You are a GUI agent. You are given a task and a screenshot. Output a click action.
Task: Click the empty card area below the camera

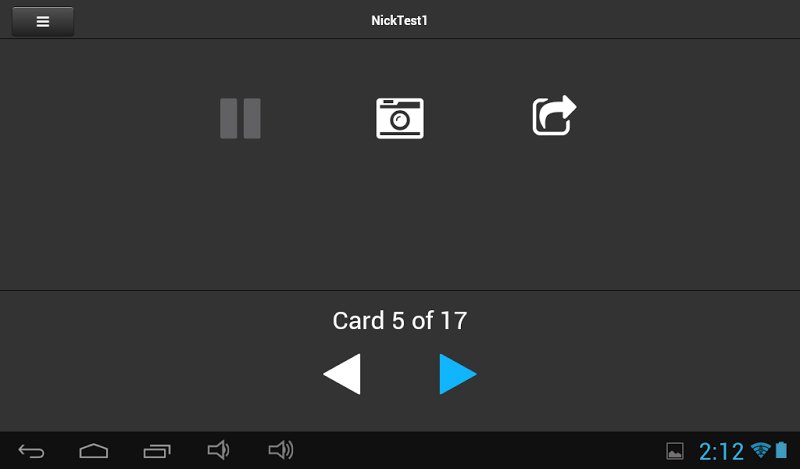[x=400, y=214]
